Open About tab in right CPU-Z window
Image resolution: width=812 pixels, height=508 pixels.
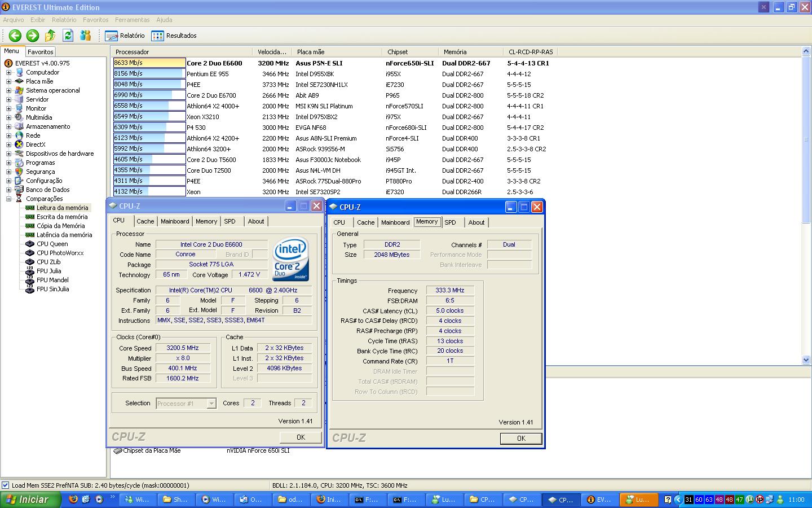[x=476, y=222]
